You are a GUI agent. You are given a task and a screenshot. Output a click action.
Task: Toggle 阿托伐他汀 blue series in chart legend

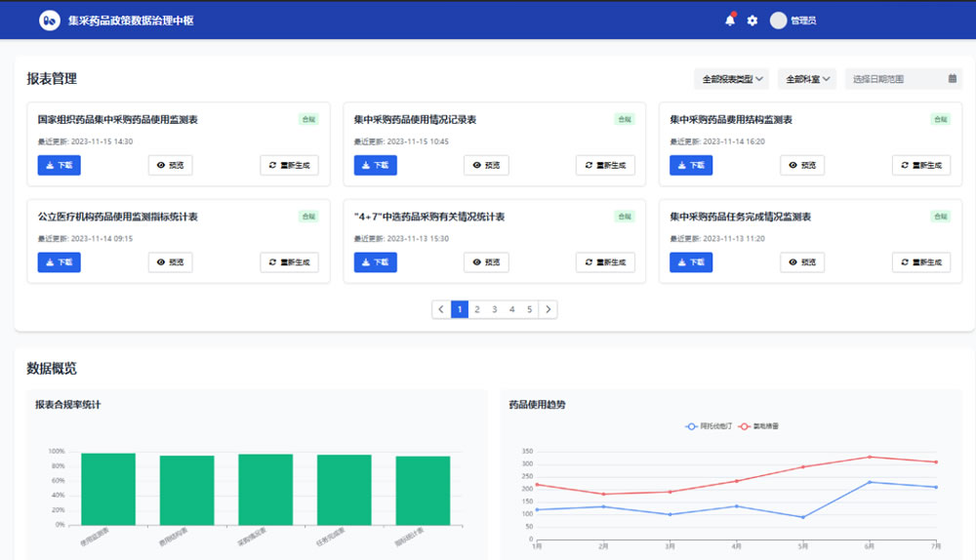(709, 426)
